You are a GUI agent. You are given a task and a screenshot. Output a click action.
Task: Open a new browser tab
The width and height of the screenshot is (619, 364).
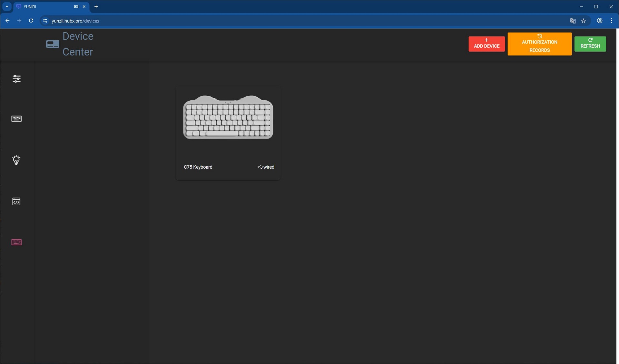coord(96,6)
